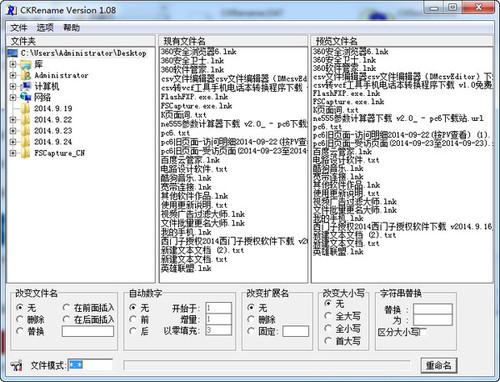This screenshot has width=500, height=382.
Task: Click the 库 library folder icon
Action: click(x=26, y=64)
